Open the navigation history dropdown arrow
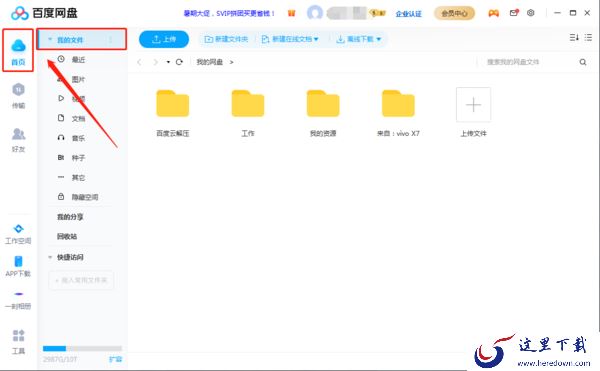The height and width of the screenshot is (371, 600). pos(168,62)
